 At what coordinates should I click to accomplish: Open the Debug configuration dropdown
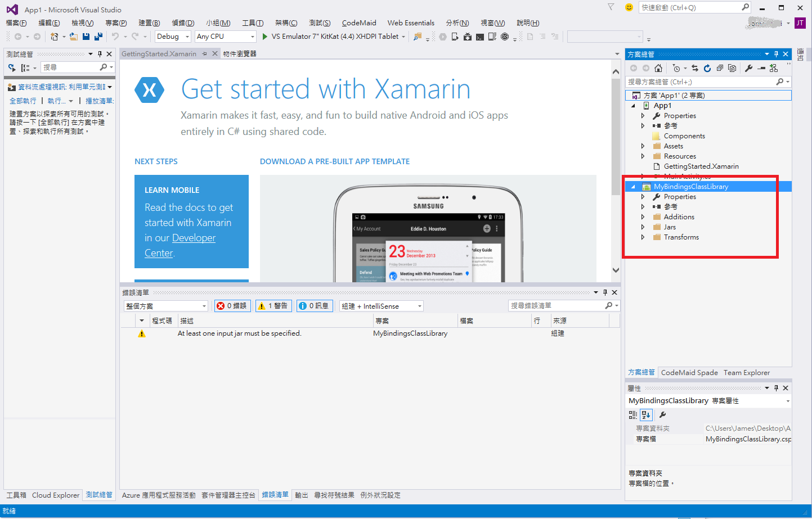[x=173, y=37]
